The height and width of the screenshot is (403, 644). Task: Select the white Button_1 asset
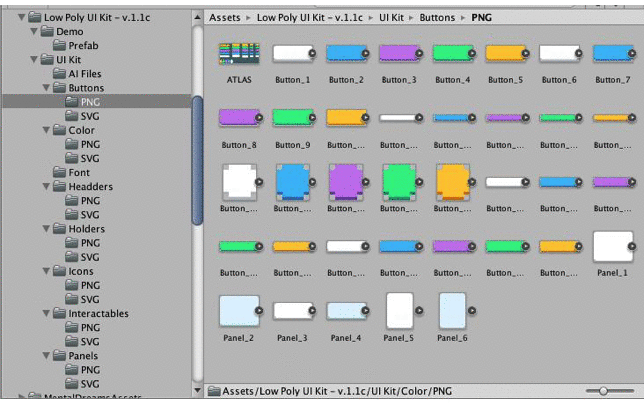tap(292, 53)
